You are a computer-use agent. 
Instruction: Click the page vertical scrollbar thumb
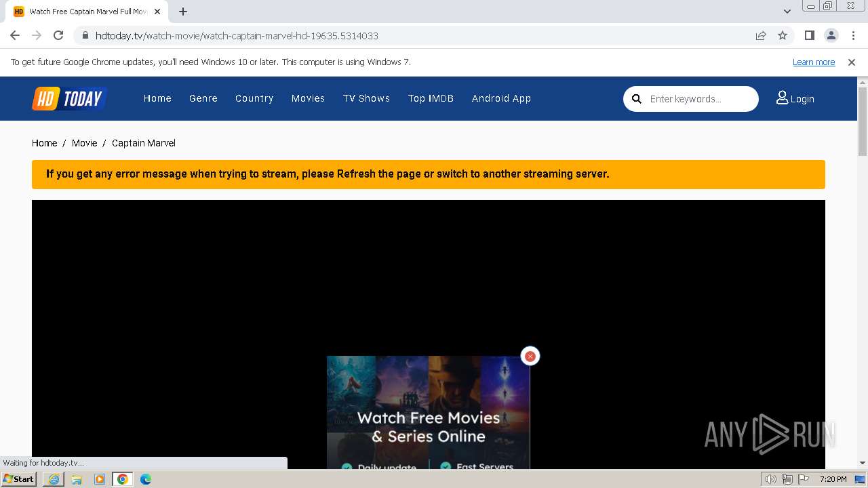coord(863,121)
